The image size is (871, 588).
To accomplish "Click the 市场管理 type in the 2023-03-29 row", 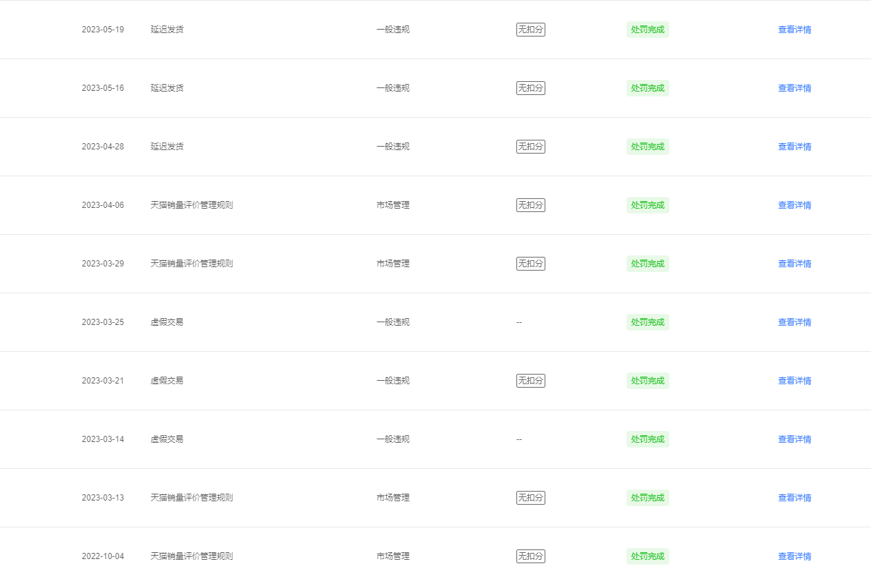I will (393, 264).
